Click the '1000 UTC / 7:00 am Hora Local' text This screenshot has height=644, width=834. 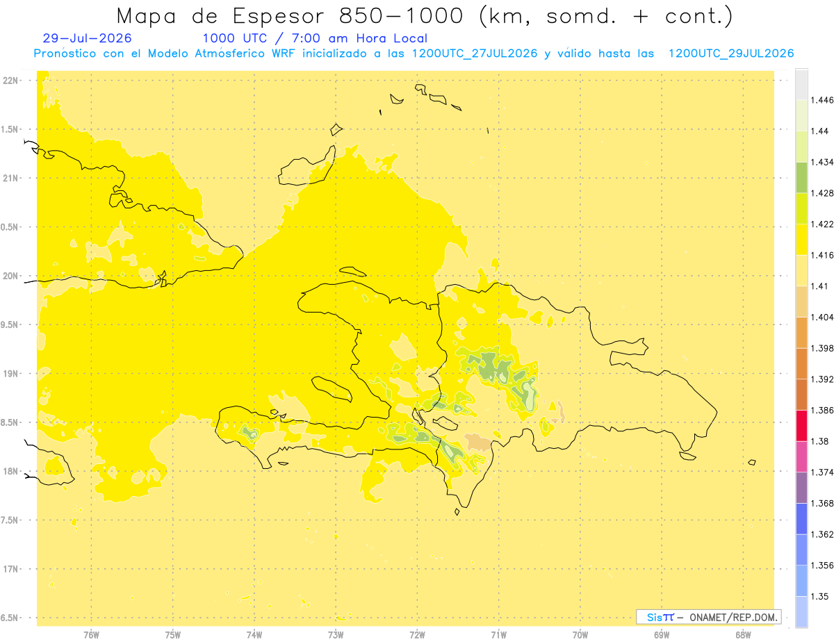click(315, 39)
